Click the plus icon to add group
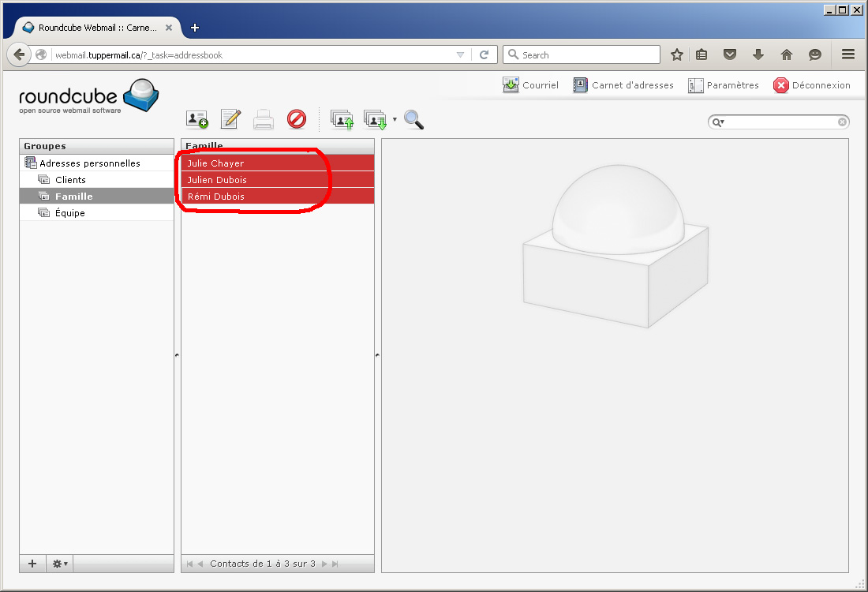868x592 pixels. coord(32,564)
